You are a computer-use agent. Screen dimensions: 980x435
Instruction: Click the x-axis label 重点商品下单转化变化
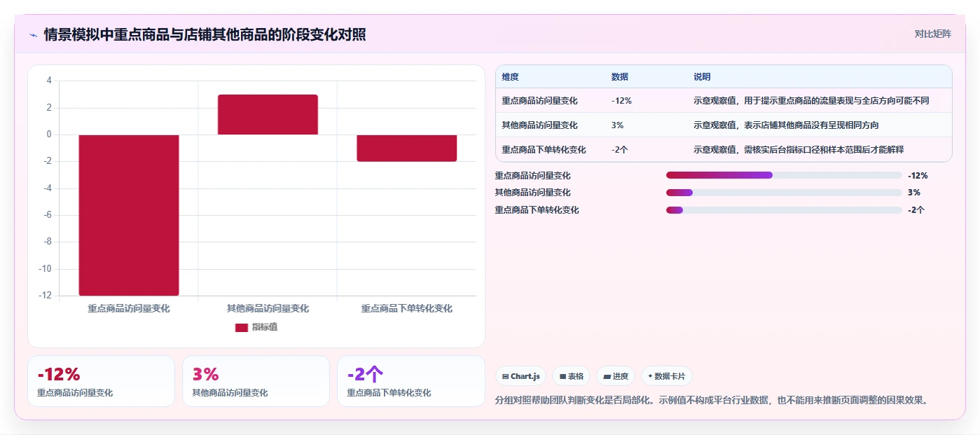pos(407,308)
